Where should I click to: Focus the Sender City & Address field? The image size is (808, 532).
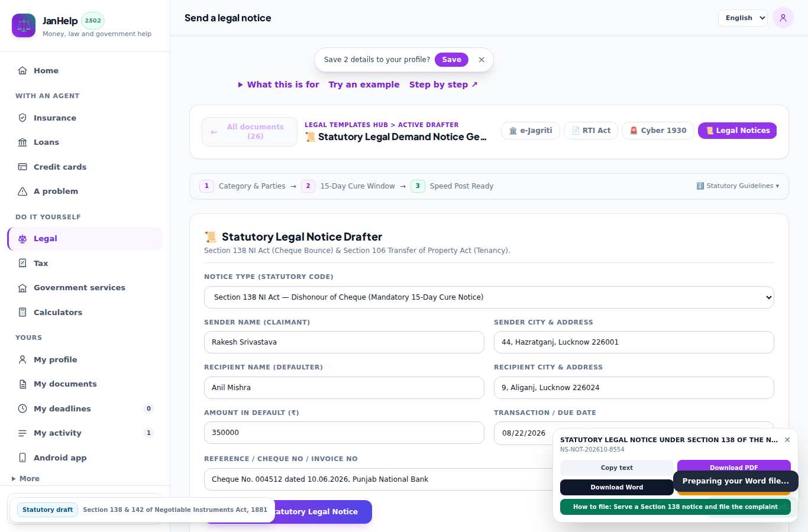[634, 342]
